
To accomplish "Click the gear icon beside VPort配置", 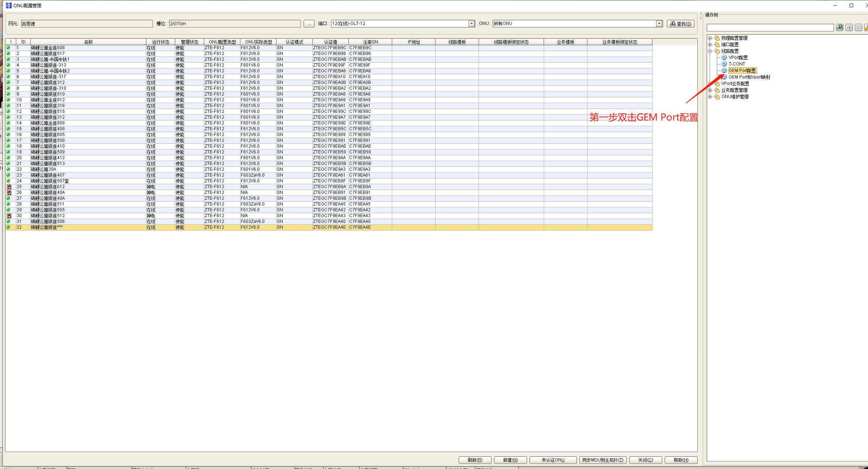I will (x=724, y=58).
